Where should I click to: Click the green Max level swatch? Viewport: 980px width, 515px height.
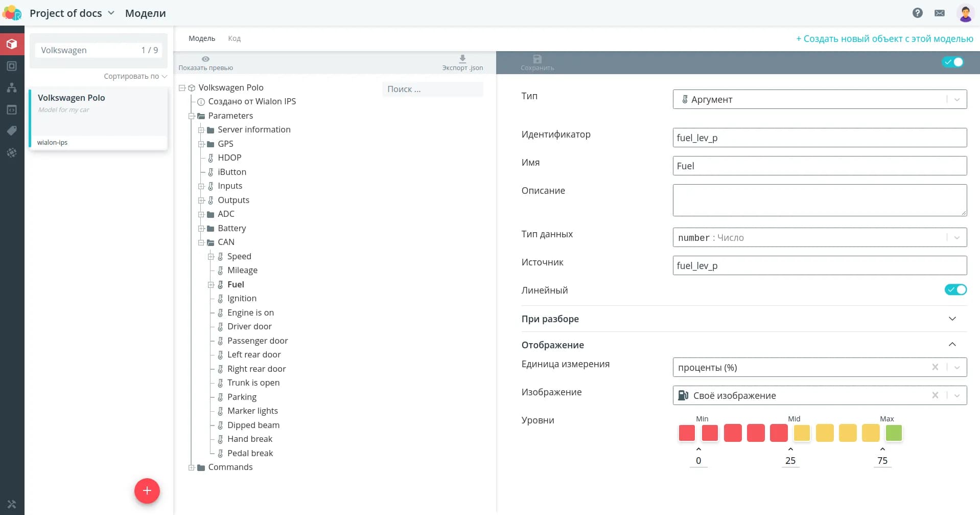coord(893,433)
